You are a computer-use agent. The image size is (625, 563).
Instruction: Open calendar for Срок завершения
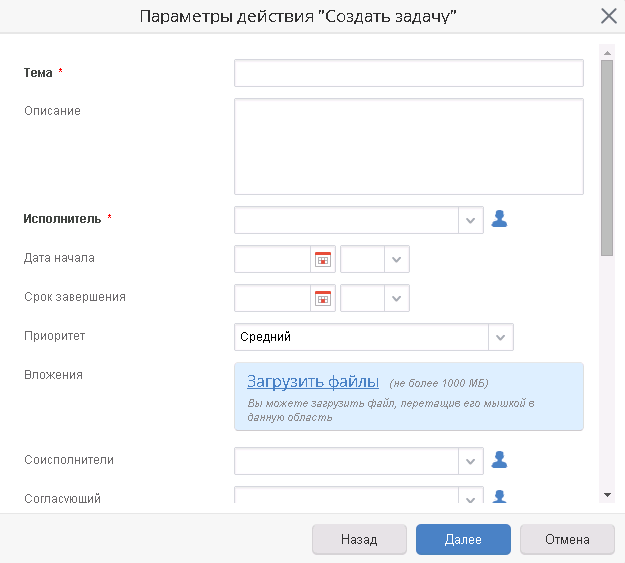pos(323,298)
